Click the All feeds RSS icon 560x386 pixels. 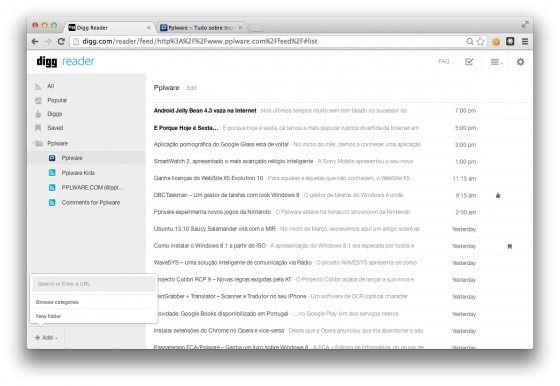click(x=38, y=86)
